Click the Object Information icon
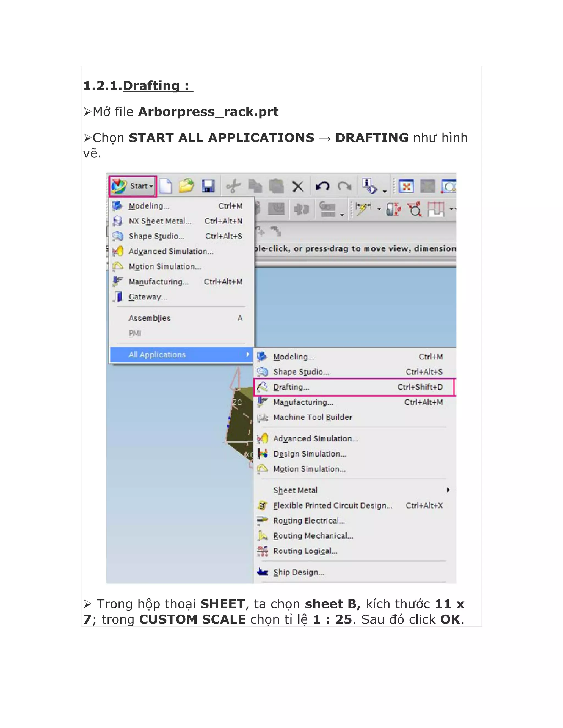The height and width of the screenshot is (728, 563). (369, 186)
